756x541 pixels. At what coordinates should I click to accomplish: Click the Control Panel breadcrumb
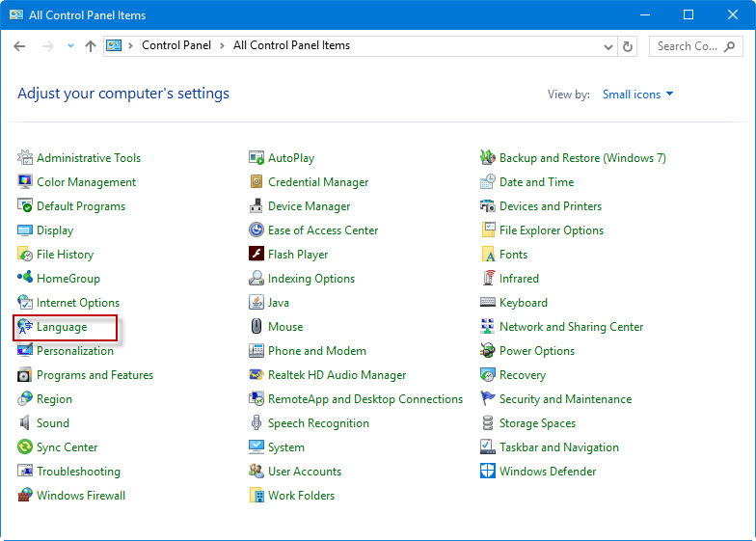click(176, 45)
